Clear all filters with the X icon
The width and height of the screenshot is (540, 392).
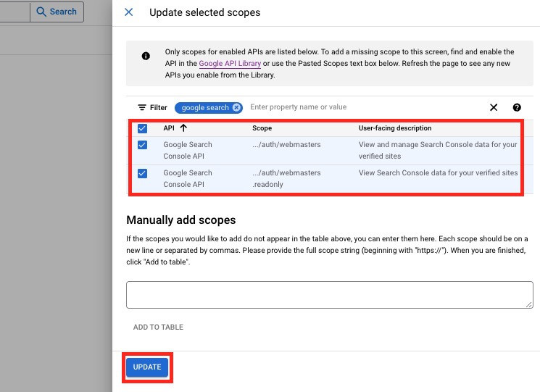pyautogui.click(x=494, y=107)
